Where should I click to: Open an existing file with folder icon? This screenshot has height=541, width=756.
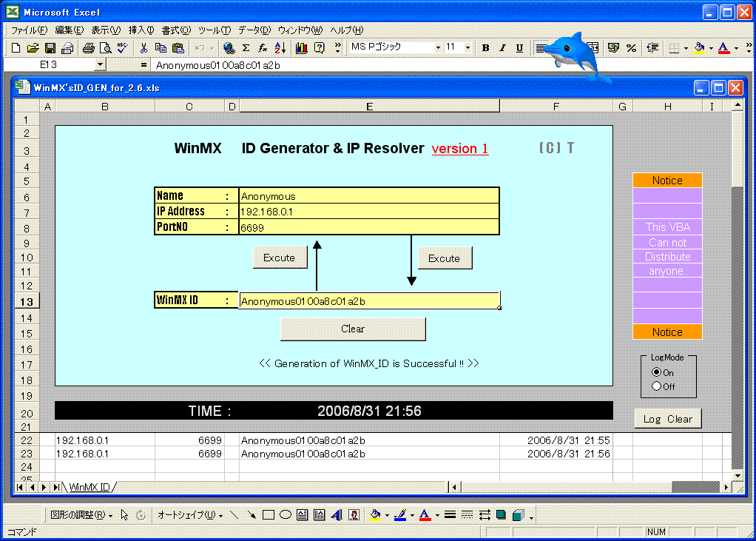pos(33,47)
